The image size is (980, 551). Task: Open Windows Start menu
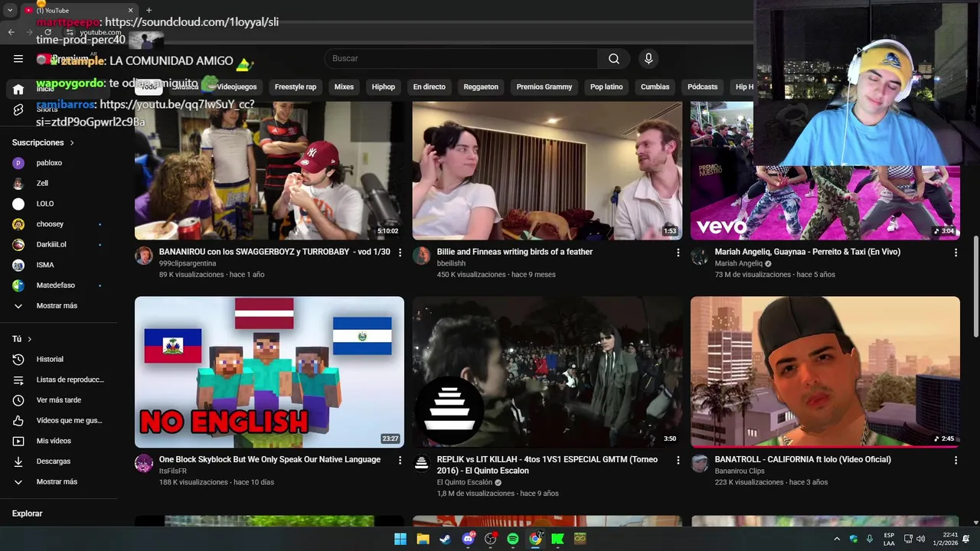(x=400, y=539)
